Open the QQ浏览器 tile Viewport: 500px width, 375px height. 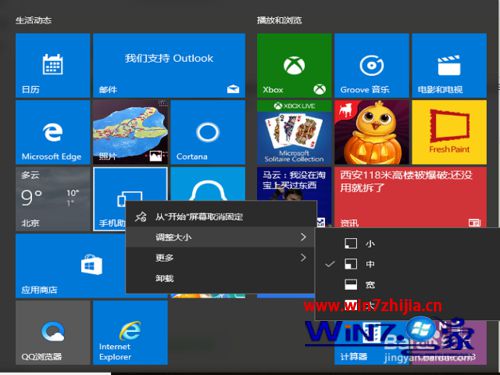click(53, 332)
